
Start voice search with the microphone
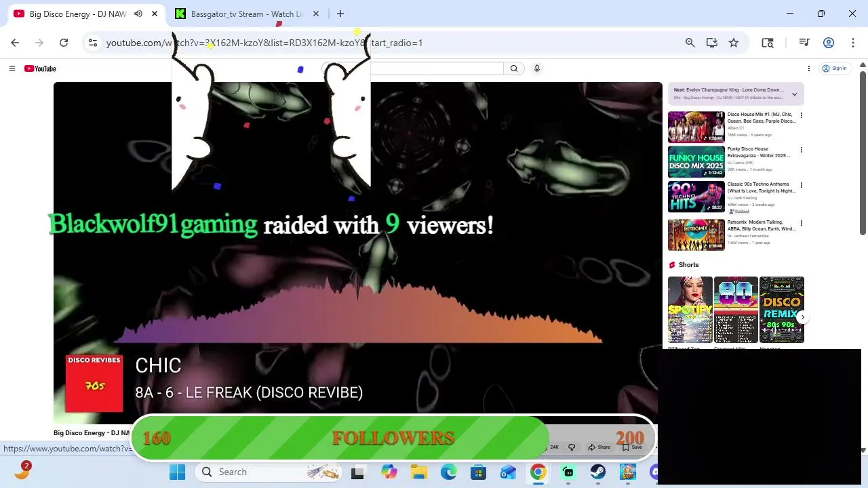tap(537, 68)
